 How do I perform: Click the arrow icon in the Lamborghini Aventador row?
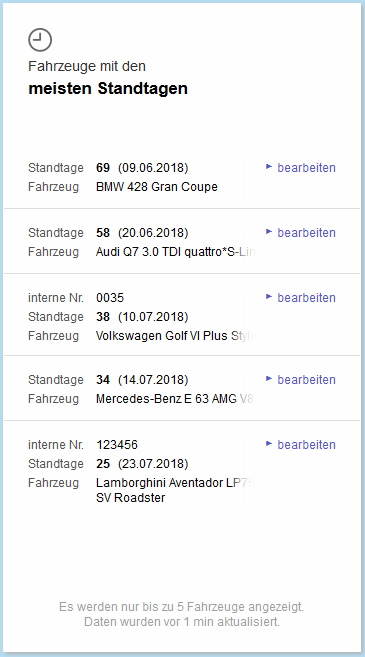point(269,444)
